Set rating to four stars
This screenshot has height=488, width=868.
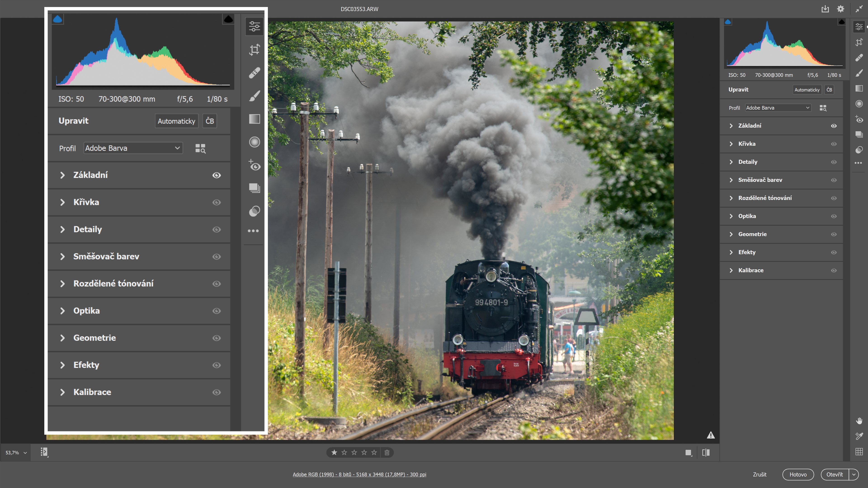tap(364, 452)
